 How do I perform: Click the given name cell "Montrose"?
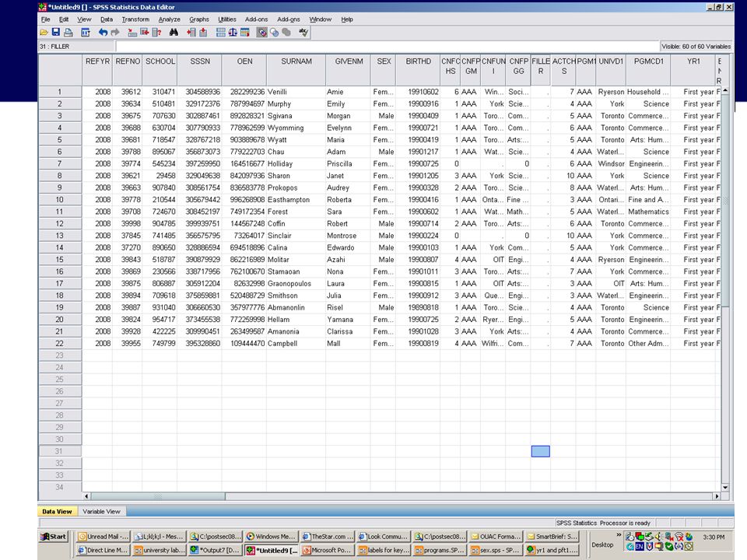coord(349,236)
